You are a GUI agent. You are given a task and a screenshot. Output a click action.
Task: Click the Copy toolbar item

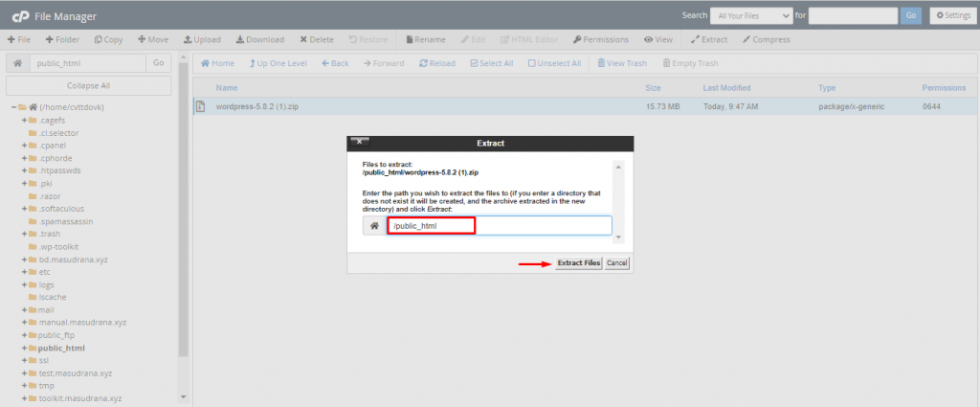pyautogui.click(x=109, y=39)
